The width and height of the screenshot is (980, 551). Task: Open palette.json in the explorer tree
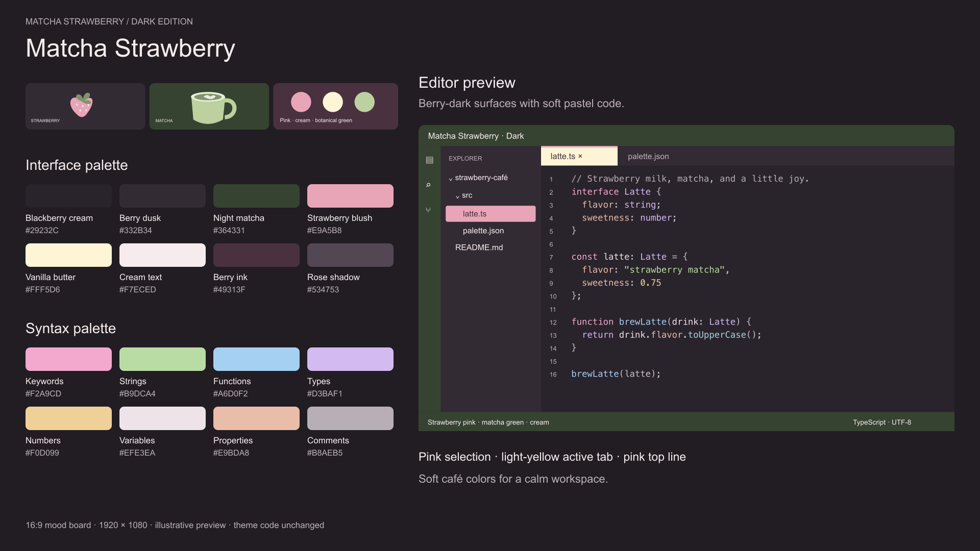click(x=483, y=231)
